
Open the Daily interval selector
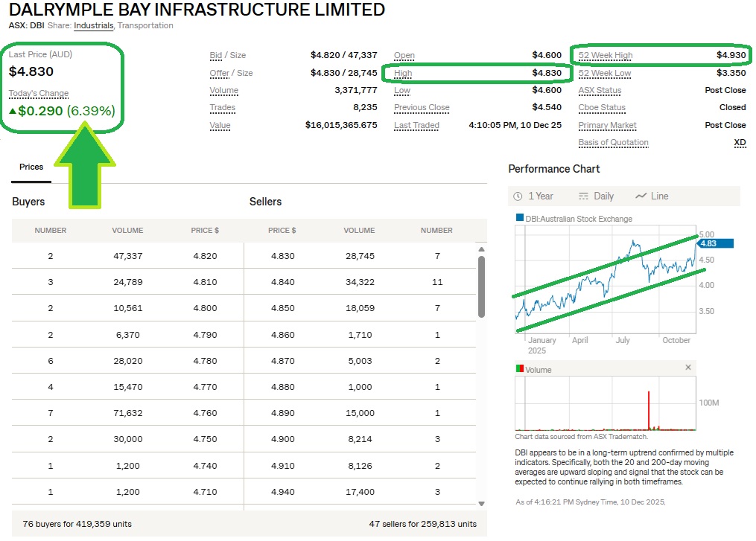(x=603, y=196)
